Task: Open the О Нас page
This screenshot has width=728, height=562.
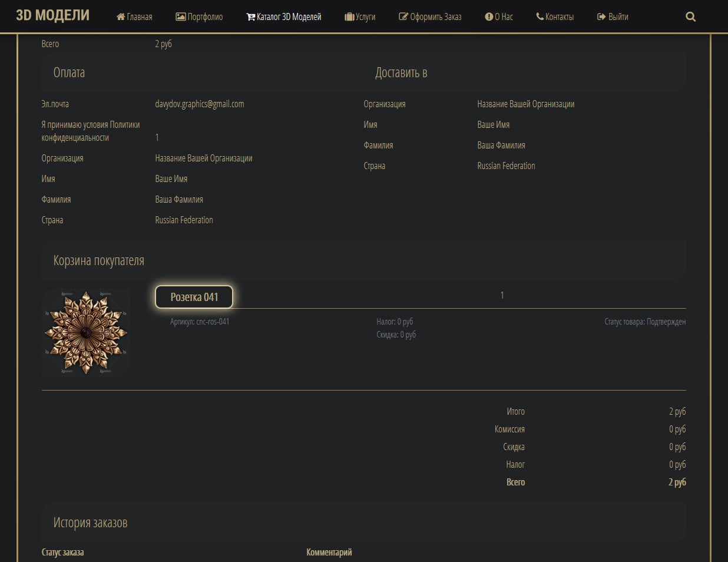Action: (x=504, y=17)
